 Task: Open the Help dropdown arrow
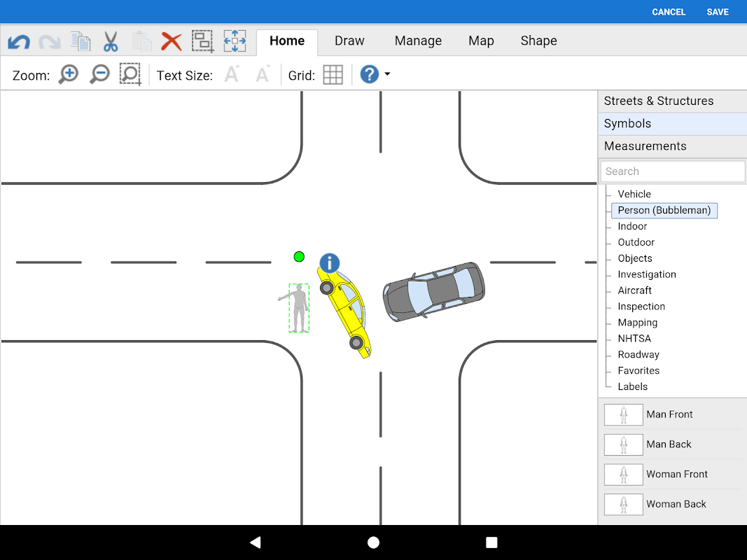(x=387, y=75)
